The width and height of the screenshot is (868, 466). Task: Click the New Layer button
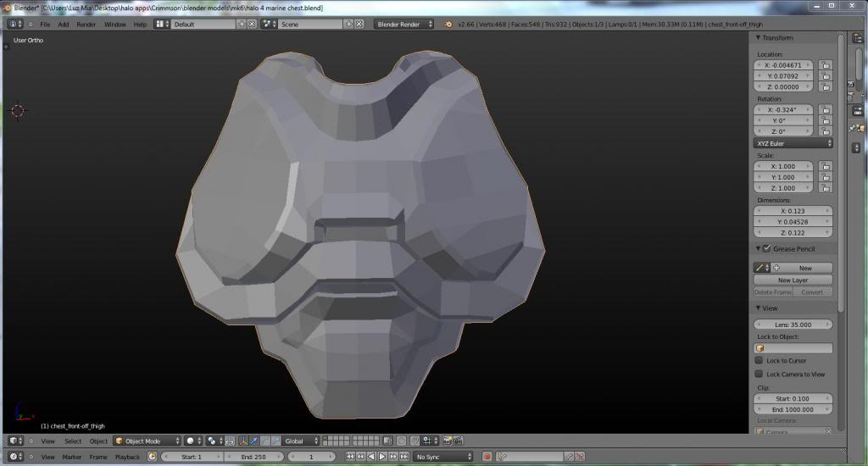(x=793, y=280)
